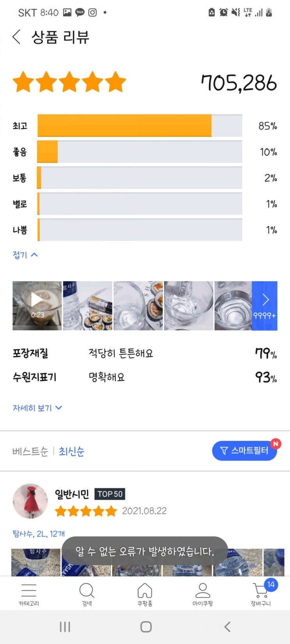290x644 pixels.
Task: Open the water bottle and kimbap photo
Action: click(88, 306)
